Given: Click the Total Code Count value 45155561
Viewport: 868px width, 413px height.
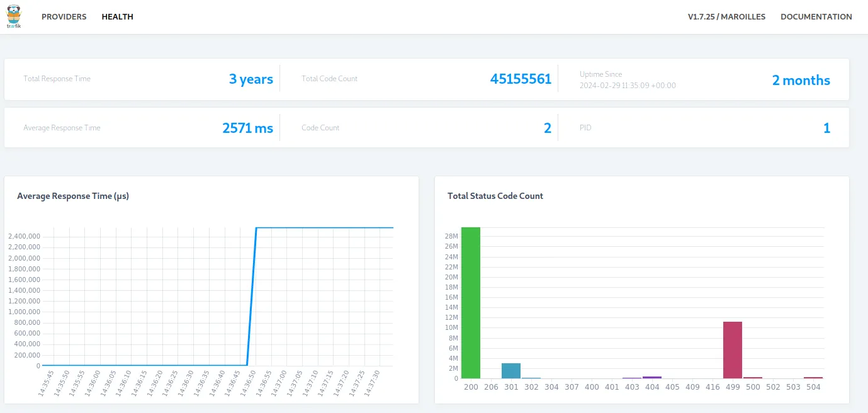Looking at the screenshot, I should click(x=521, y=79).
